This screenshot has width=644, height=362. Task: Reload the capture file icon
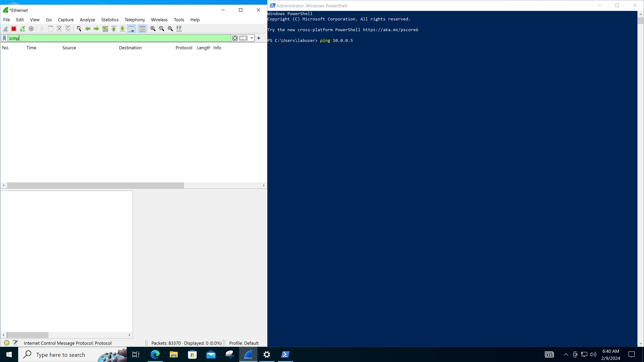(x=68, y=29)
